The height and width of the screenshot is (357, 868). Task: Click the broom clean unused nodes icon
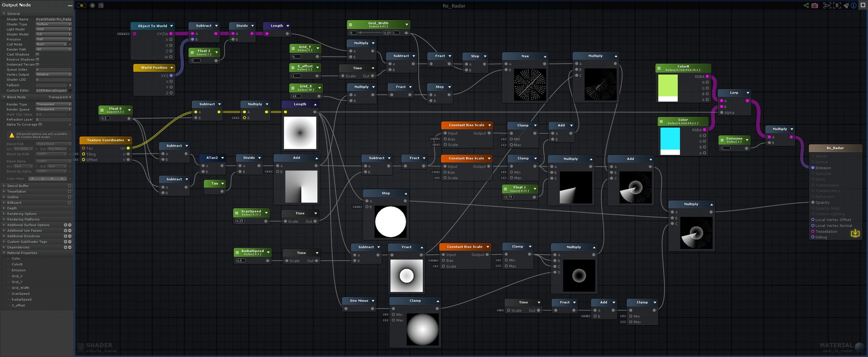pos(846,6)
